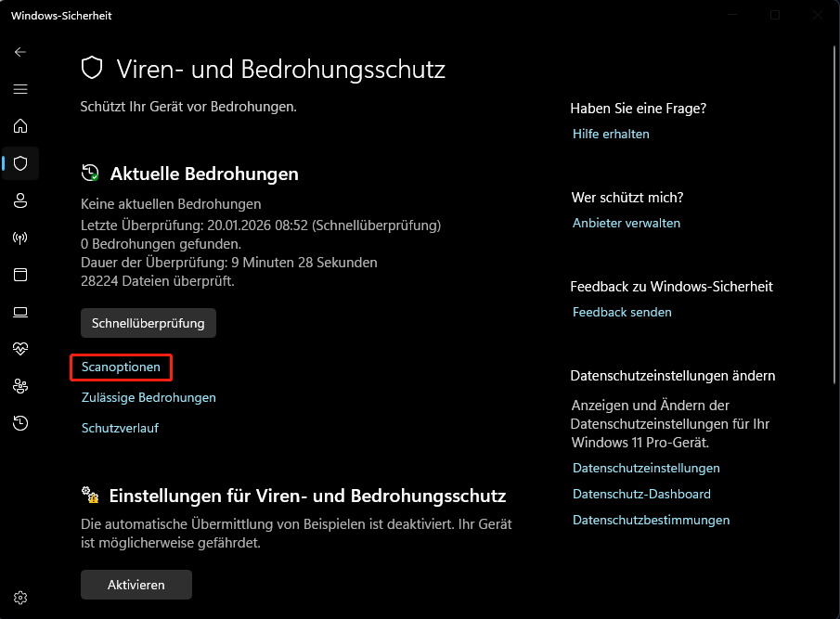Click the Viren- und Bedrohungsschutz heading

click(x=281, y=69)
